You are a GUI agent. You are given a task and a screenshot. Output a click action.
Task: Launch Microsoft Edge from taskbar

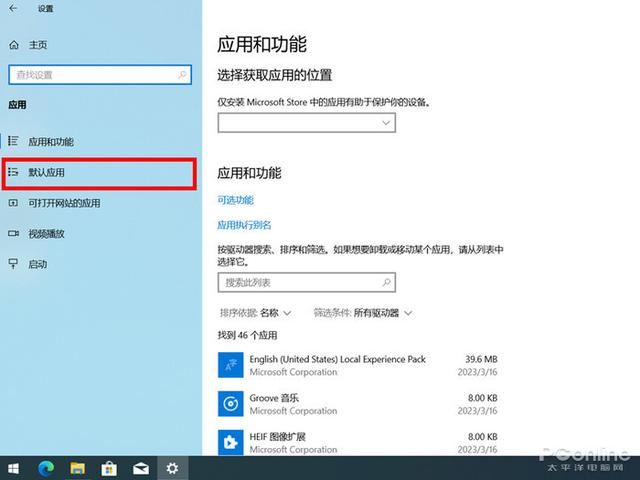point(46,468)
